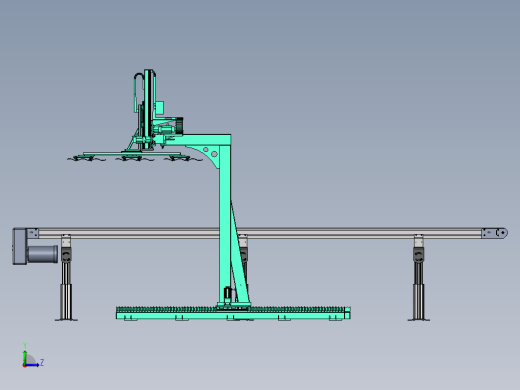Select the green toothed rack base rail
The image size is (520, 390).
click(233, 313)
